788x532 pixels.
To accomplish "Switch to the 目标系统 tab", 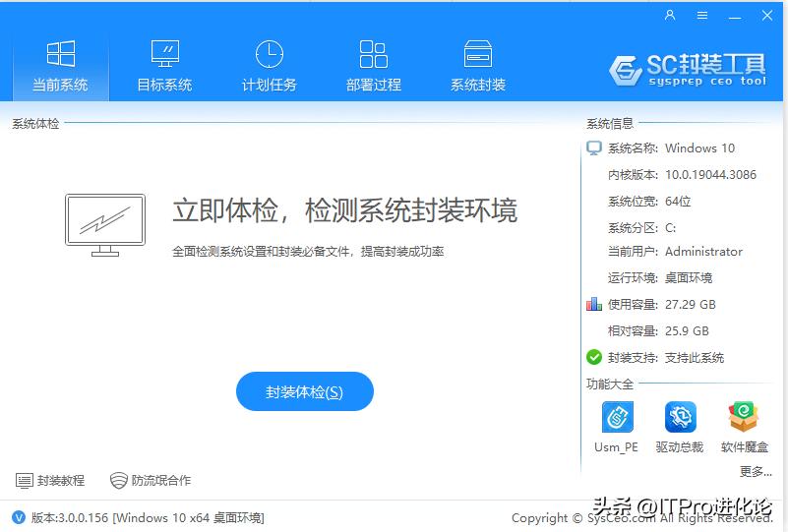I will coord(165,66).
